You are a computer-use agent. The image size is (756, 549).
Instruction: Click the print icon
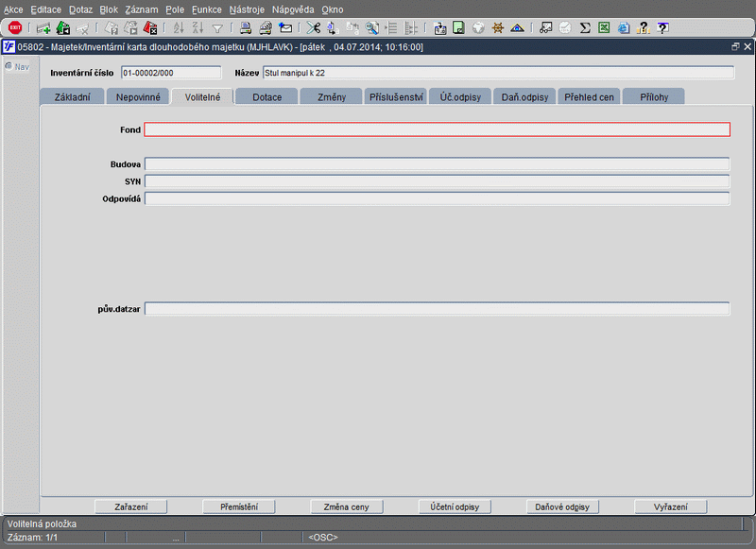(246, 28)
